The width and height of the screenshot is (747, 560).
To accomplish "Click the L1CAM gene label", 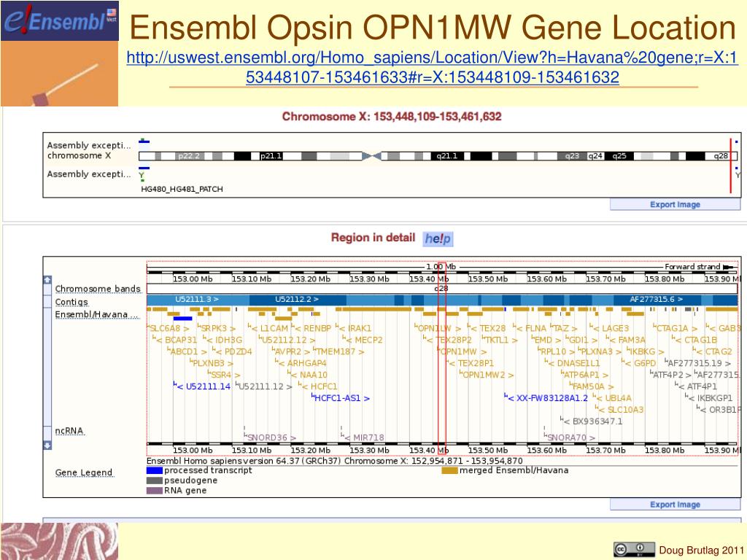I will point(268,328).
